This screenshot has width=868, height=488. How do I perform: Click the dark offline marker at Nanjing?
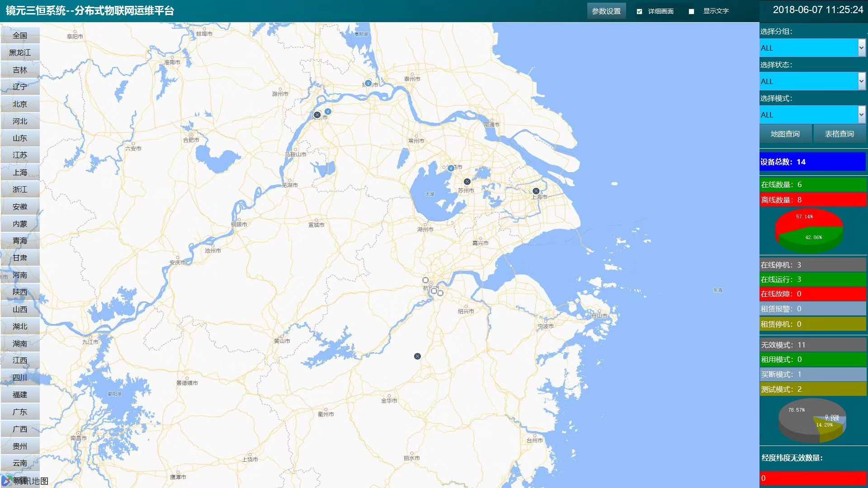tap(317, 115)
